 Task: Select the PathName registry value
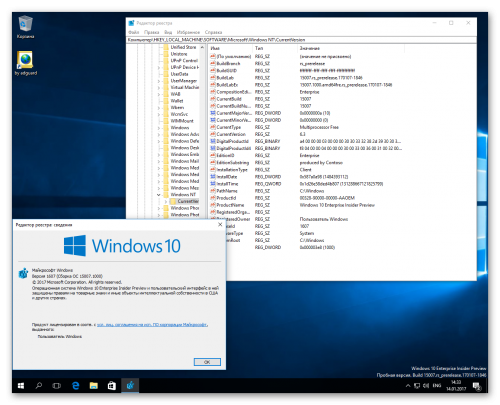[x=227, y=191]
